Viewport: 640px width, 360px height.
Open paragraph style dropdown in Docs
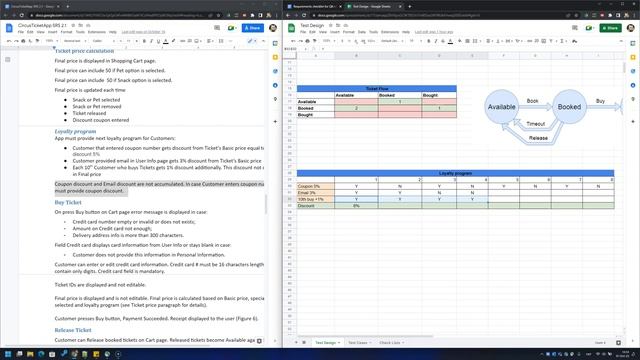click(75, 41)
